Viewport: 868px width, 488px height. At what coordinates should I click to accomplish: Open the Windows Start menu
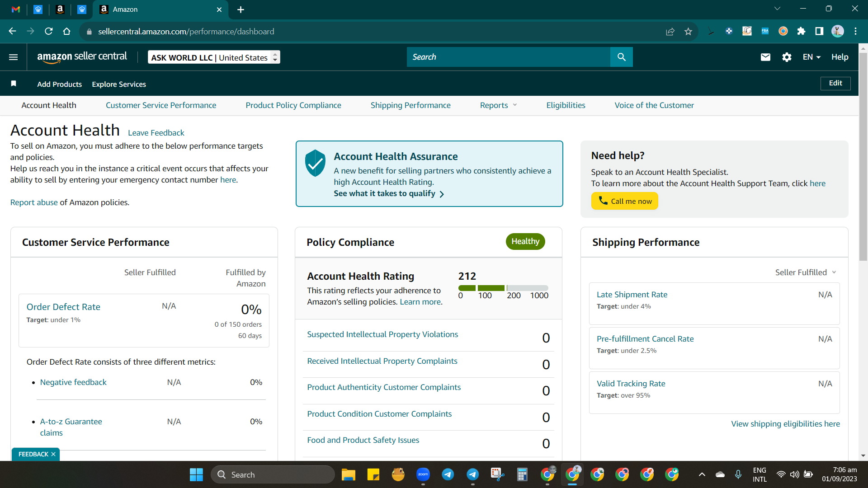196,474
